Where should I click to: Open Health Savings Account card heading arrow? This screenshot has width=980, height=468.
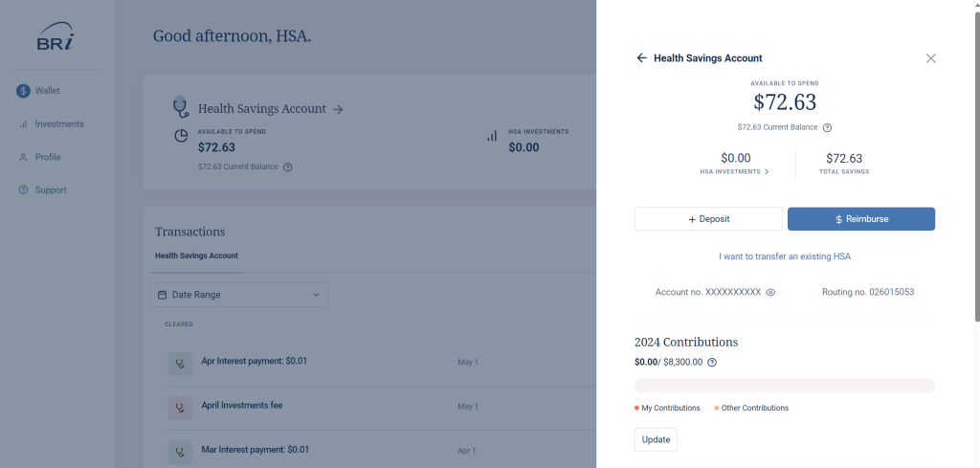[x=338, y=109]
